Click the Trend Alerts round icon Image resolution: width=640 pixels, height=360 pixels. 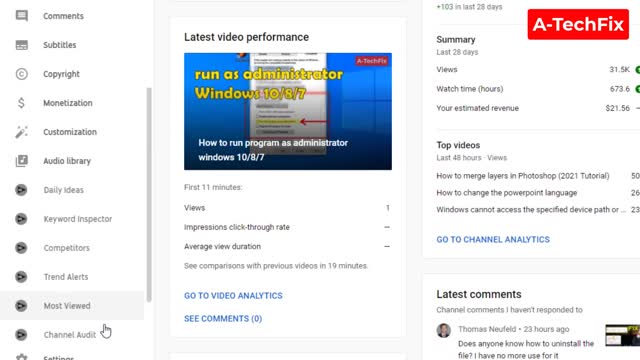tap(21, 277)
